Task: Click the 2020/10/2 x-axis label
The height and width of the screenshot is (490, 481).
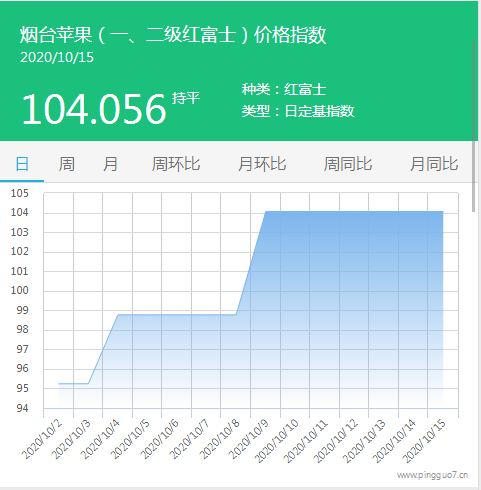Action: point(42,439)
